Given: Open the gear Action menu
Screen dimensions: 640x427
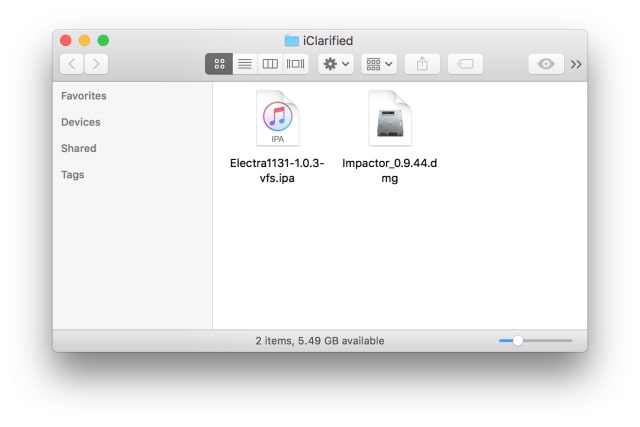Looking at the screenshot, I should pyautogui.click(x=336, y=64).
